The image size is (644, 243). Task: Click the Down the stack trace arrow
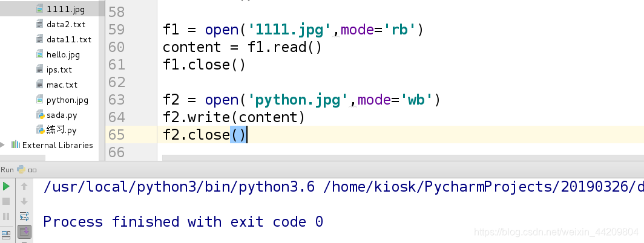point(24,201)
